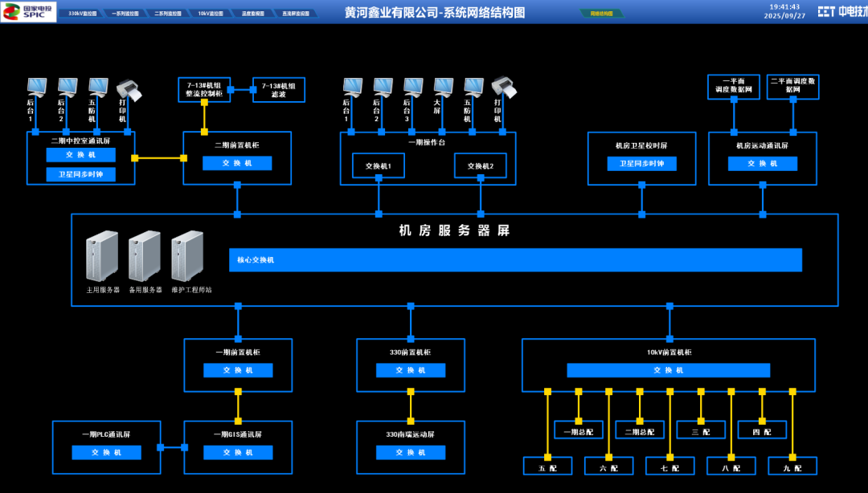Viewport: 868px width, 493px height.
Task: Select the 7-13#机组滤波 box
Action: pyautogui.click(x=278, y=90)
